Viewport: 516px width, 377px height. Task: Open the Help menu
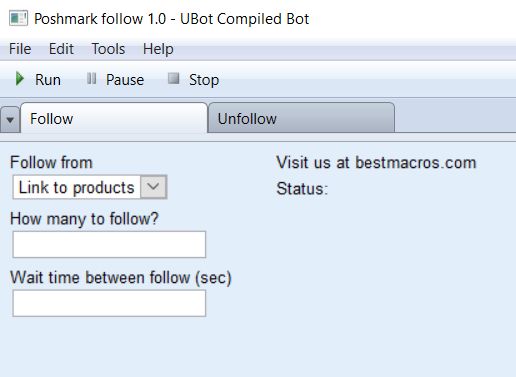[158, 49]
